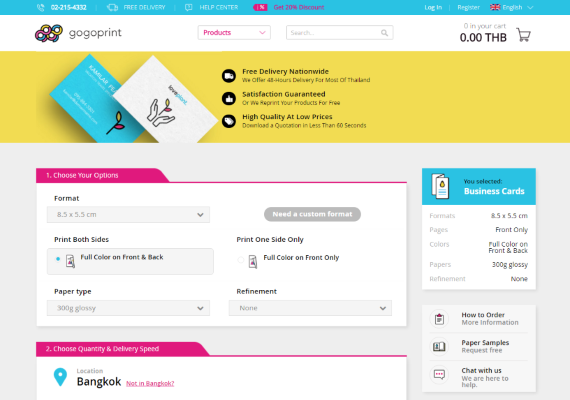
Task: Select Full Color on Front & Back radio
Action: pyautogui.click(x=58, y=259)
